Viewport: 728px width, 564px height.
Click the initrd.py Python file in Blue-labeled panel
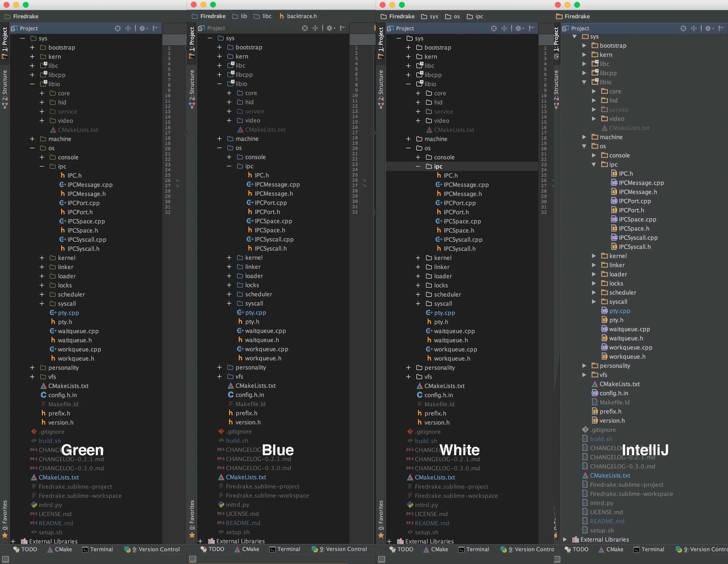237,504
